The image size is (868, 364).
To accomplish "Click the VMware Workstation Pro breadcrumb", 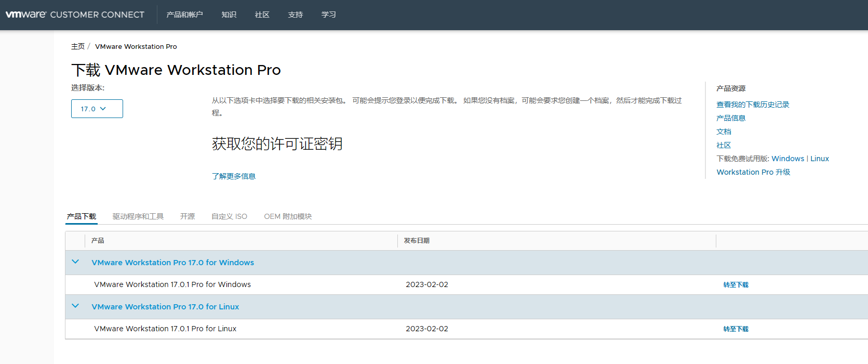I will (136, 46).
